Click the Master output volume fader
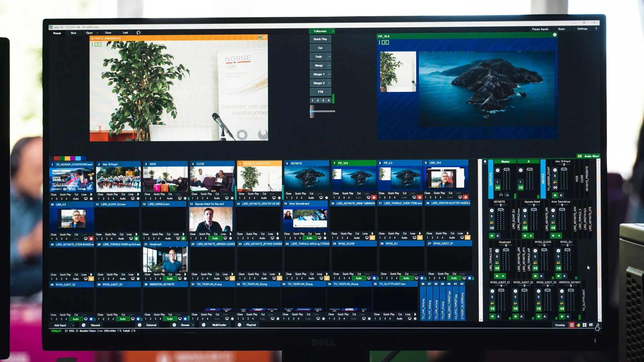The image size is (644, 362). tap(506, 169)
